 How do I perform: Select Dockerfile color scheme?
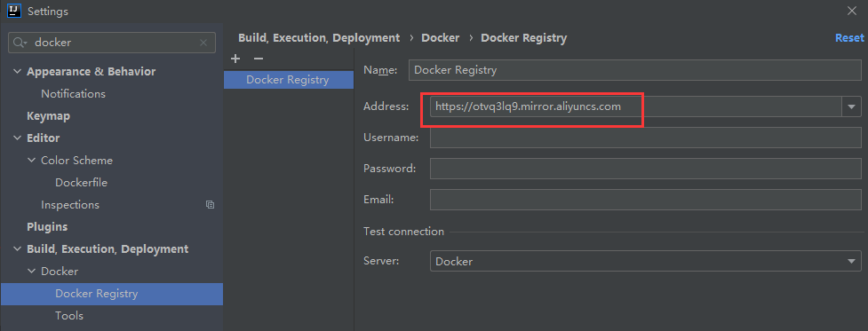(x=82, y=182)
